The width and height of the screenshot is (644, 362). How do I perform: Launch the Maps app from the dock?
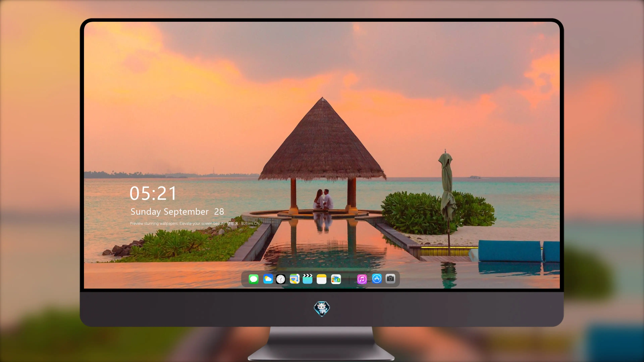(294, 279)
